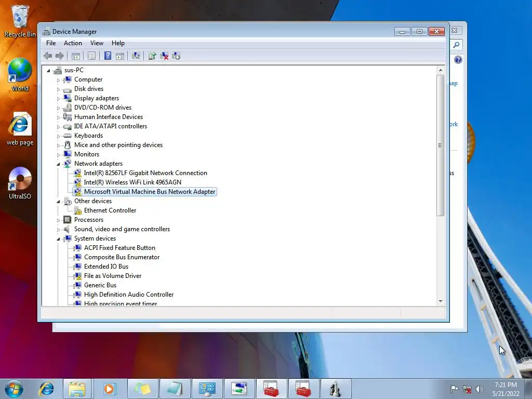Viewport: 532px width, 399px height.
Task: Click the Back arrow in Device Manager toolbar
Action: tap(48, 56)
